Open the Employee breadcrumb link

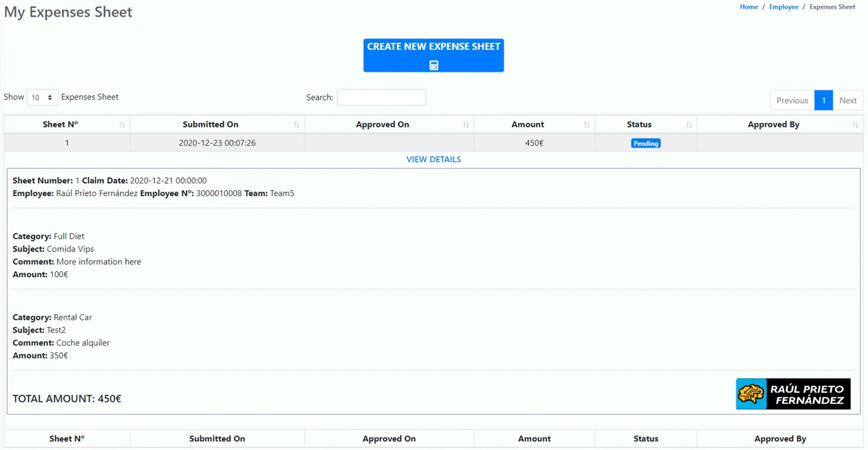pyautogui.click(x=783, y=7)
